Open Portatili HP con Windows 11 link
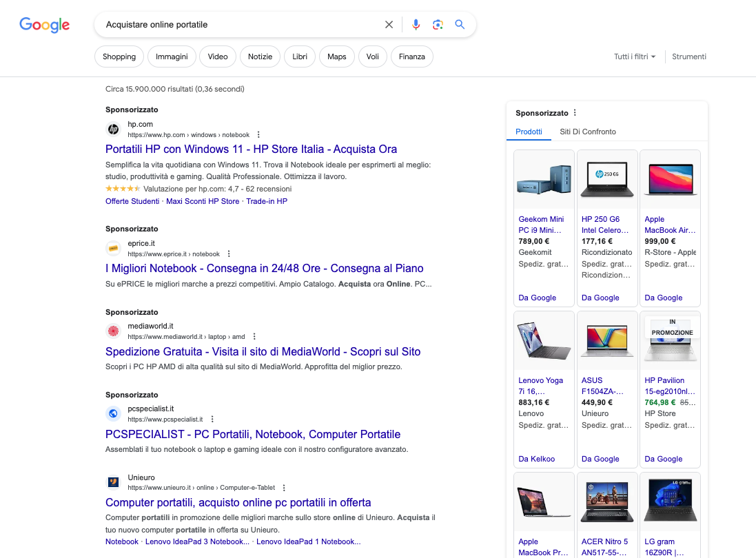This screenshot has height=558, width=756. tap(252, 149)
